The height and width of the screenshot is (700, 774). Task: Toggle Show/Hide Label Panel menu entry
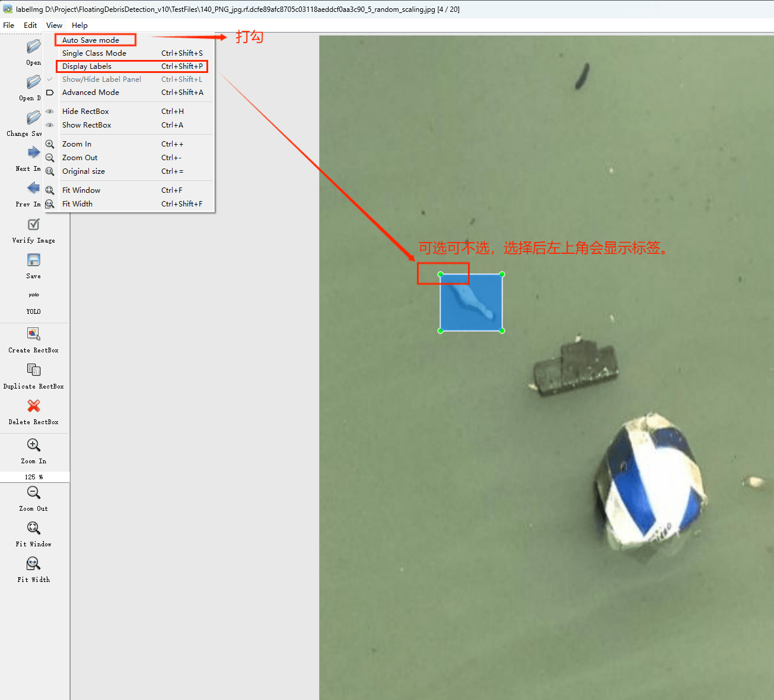(129, 79)
